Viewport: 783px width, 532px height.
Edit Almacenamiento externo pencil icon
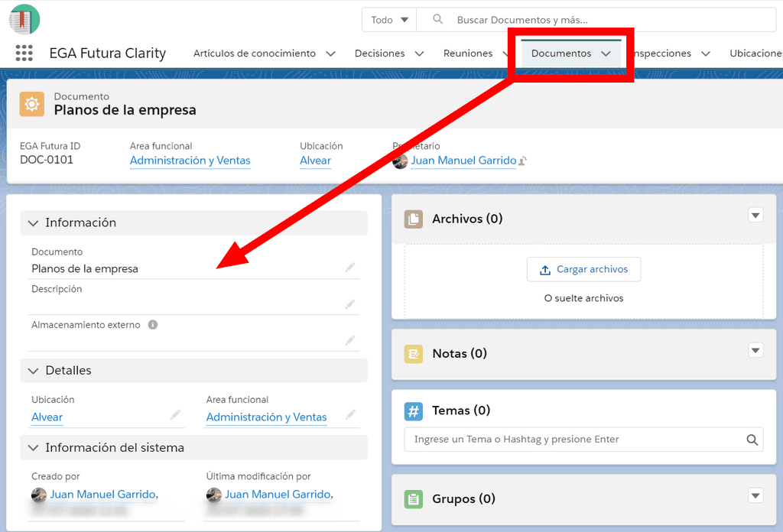350,340
